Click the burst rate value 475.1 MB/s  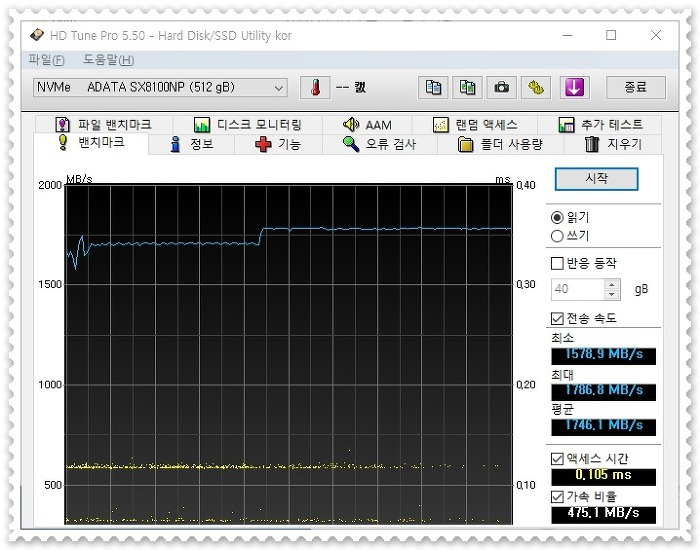tap(604, 514)
